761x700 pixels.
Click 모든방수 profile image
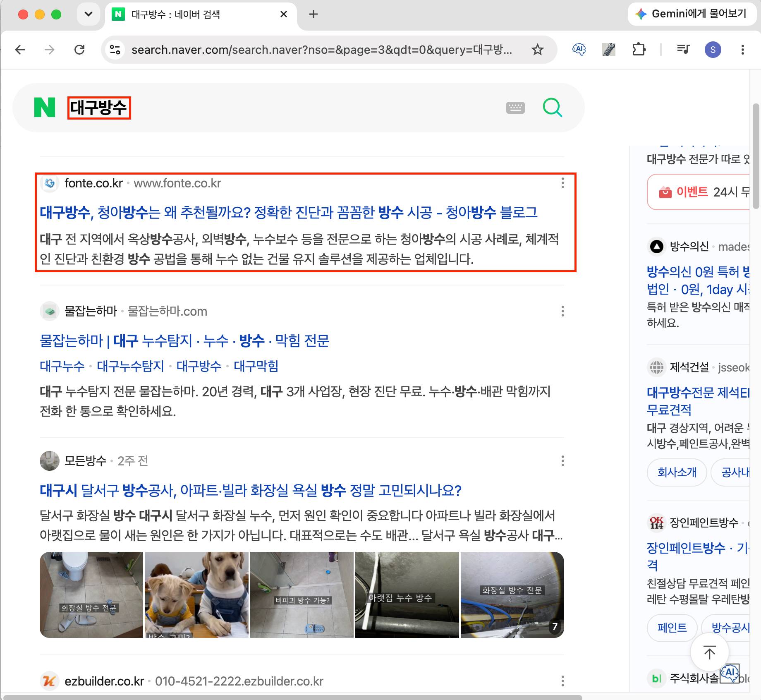[x=50, y=461]
